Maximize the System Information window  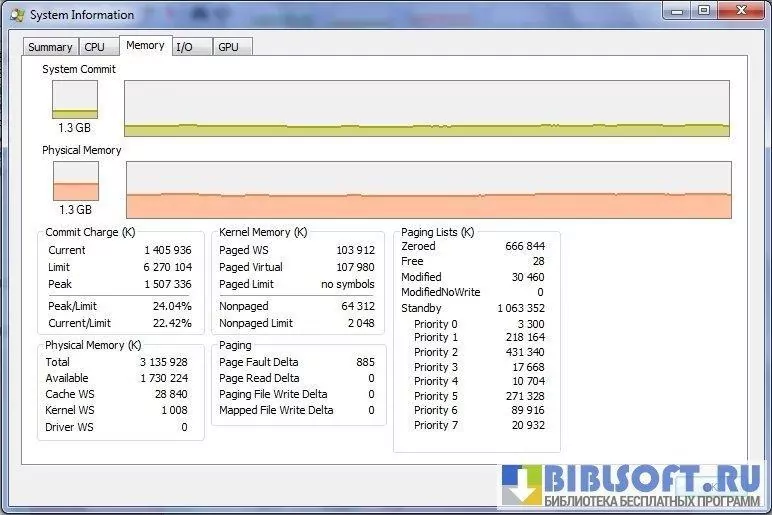(x=703, y=10)
